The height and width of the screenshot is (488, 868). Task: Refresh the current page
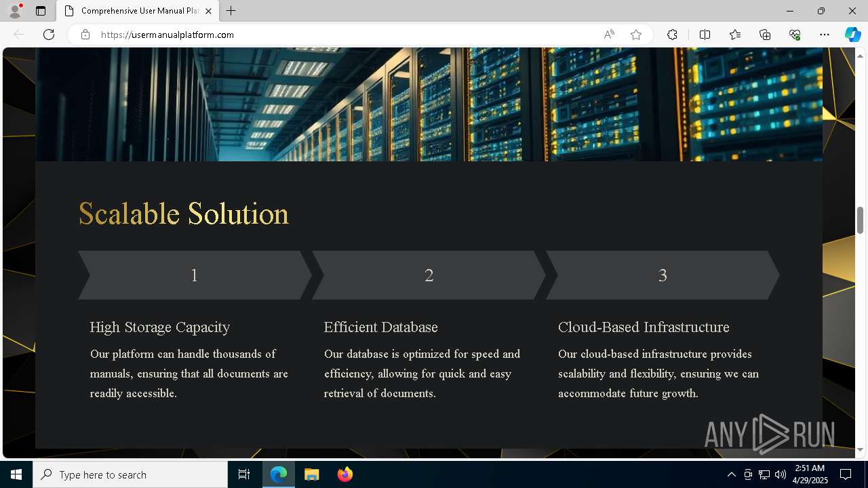[49, 35]
